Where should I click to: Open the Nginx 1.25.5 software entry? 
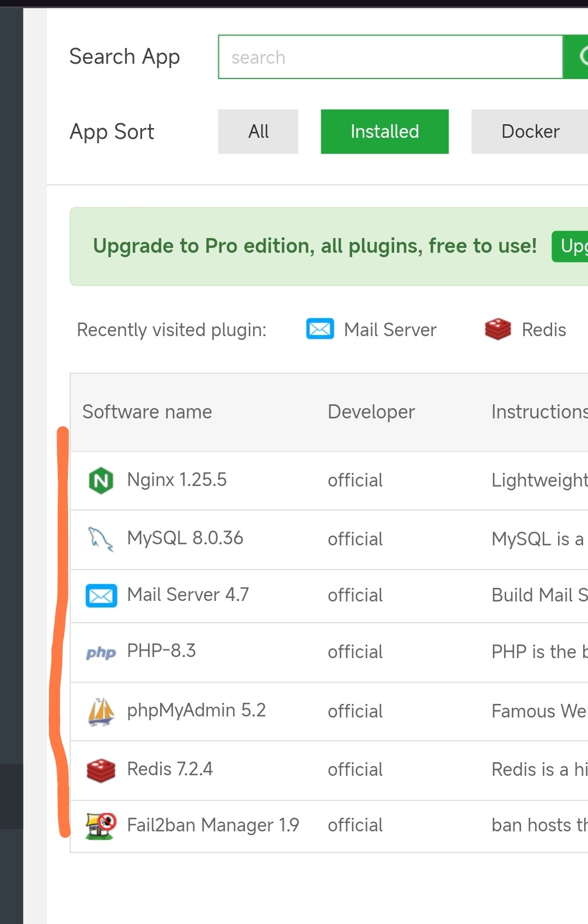176,480
